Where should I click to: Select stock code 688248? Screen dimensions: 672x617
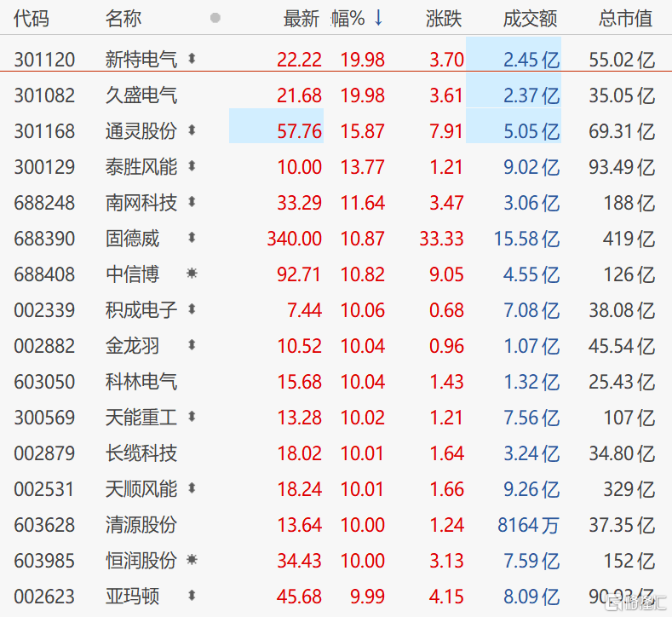point(44,203)
